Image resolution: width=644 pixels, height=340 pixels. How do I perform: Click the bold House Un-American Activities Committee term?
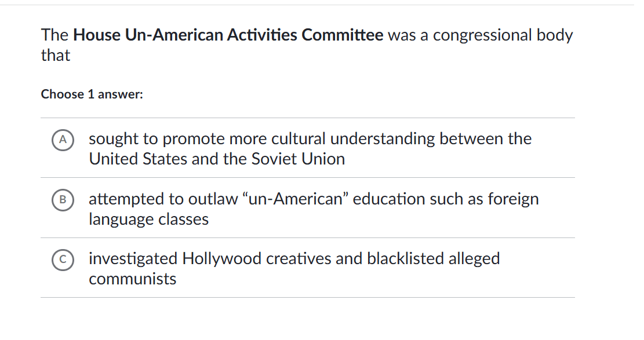228,35
